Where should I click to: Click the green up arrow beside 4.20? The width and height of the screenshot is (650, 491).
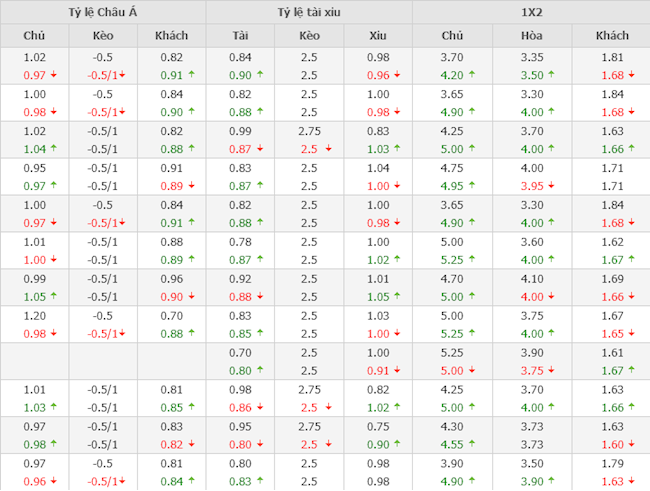pyautogui.click(x=469, y=74)
